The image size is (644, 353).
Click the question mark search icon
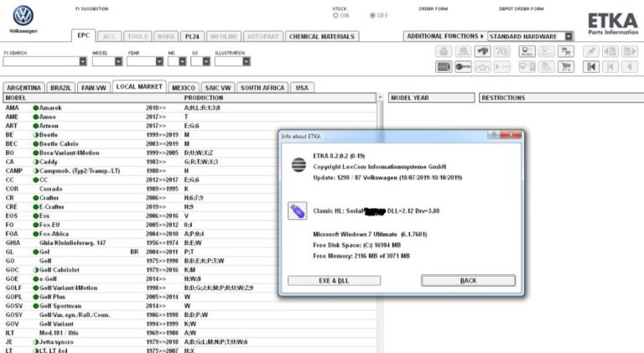[x=502, y=51]
